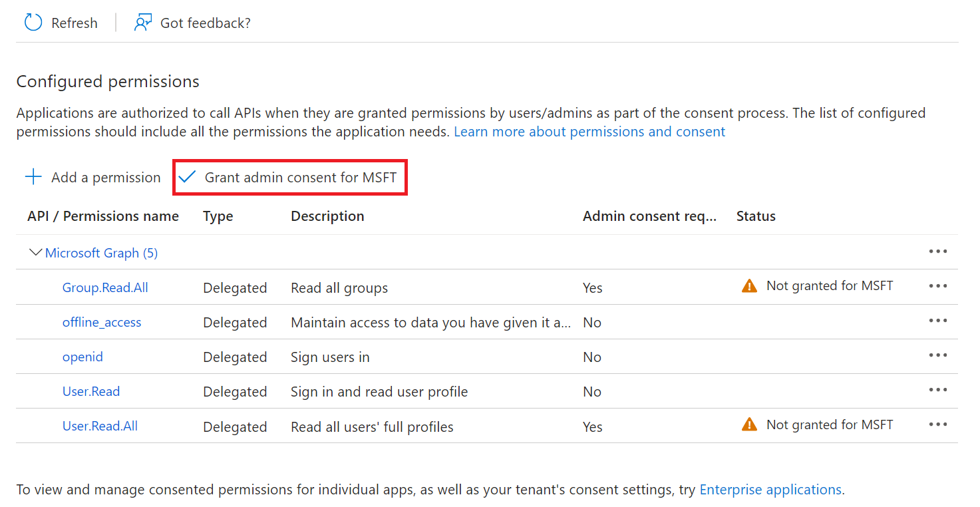This screenshot has width=980, height=507.
Task: Open more options for offline_access permission
Action: [937, 321]
